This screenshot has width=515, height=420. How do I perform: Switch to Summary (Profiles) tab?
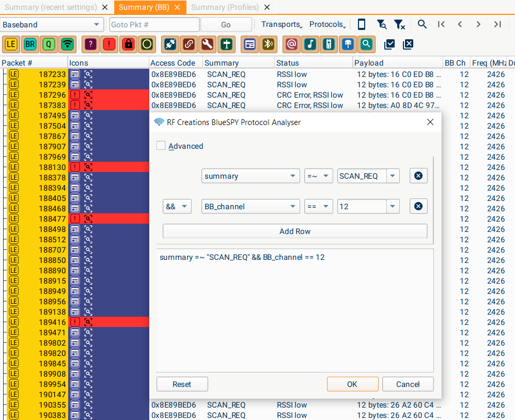225,7
